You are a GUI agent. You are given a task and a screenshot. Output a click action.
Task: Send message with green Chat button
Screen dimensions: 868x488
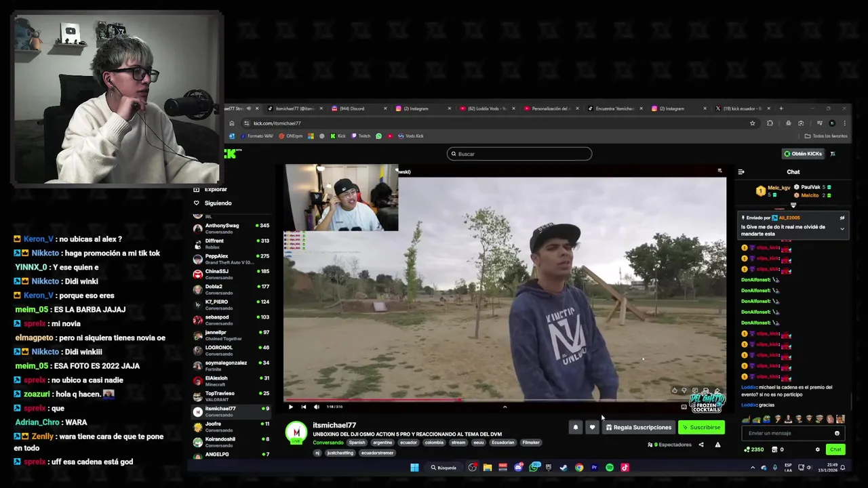click(x=835, y=449)
